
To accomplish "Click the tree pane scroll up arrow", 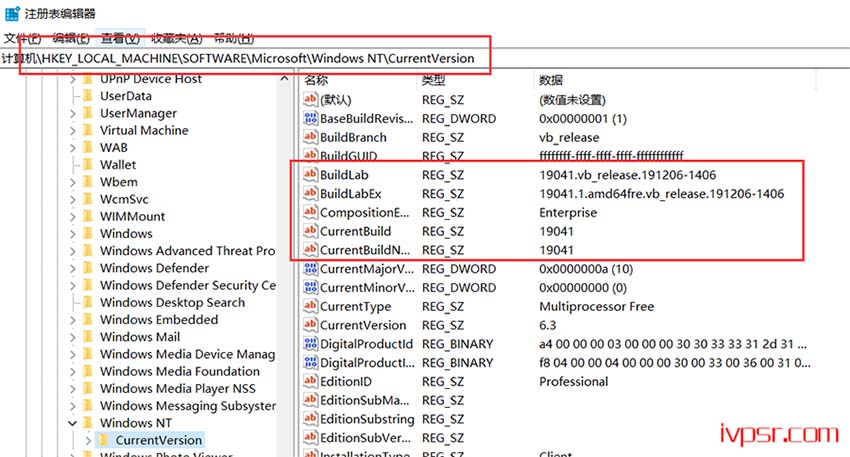I will coord(284,79).
